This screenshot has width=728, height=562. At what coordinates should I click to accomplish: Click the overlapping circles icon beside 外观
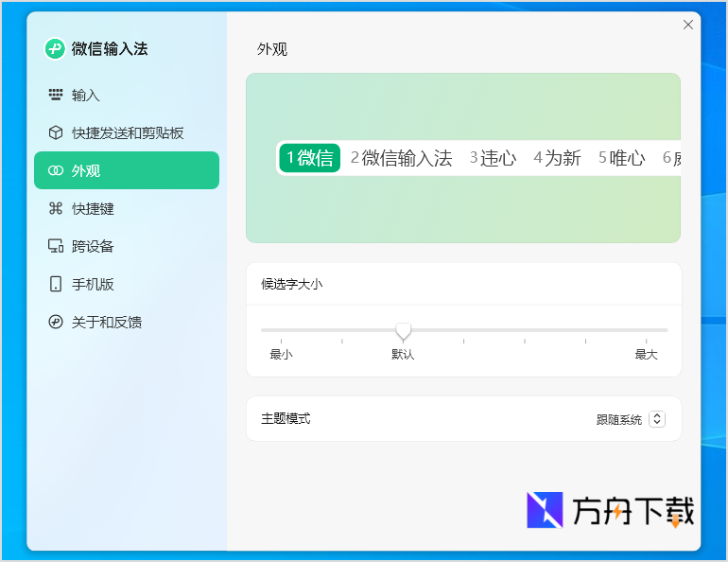coord(56,170)
